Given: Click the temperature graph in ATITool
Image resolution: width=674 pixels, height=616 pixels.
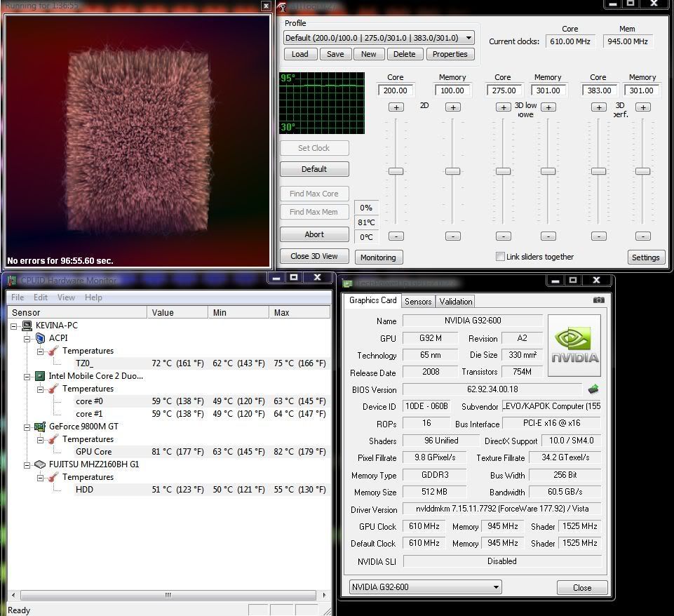Looking at the screenshot, I should coord(322,103).
